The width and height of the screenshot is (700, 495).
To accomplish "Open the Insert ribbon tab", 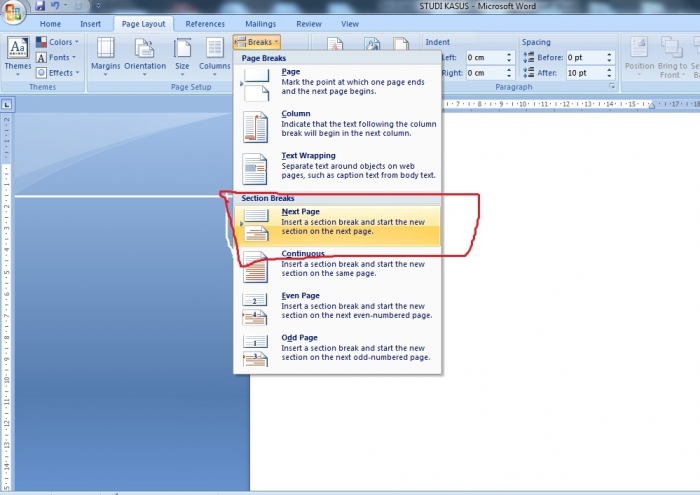I will pos(90,23).
